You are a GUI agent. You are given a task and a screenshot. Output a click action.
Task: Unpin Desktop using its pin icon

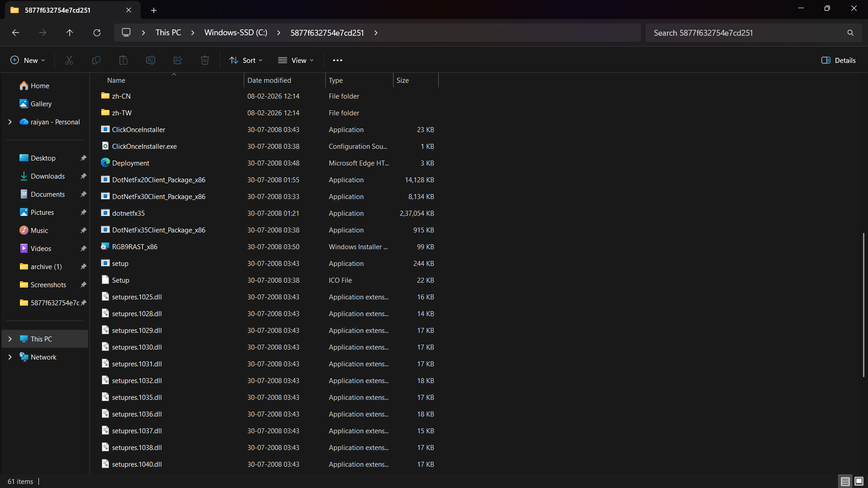pos(83,158)
